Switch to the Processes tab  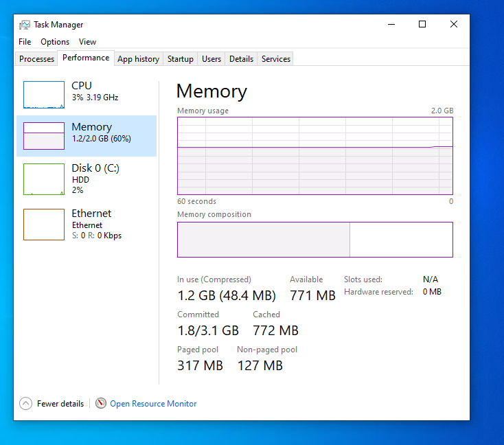pos(36,59)
